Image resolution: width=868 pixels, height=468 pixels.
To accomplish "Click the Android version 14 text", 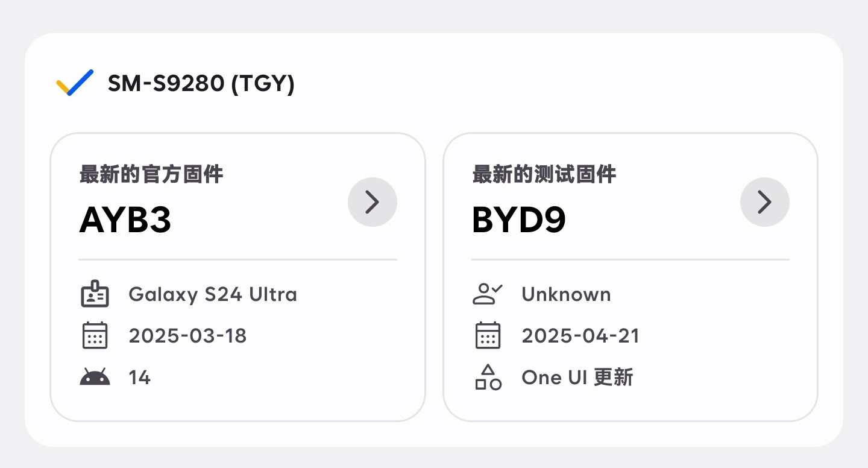I will click(140, 378).
